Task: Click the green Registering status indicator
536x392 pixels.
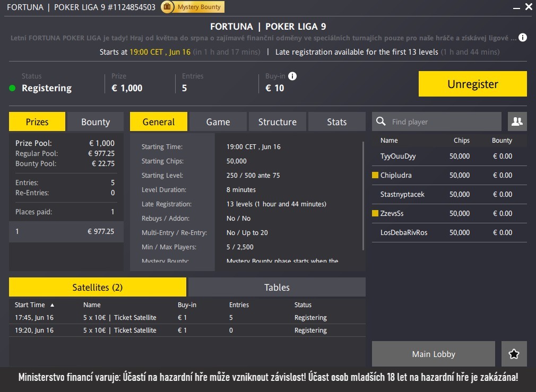Action: pyautogui.click(x=12, y=88)
